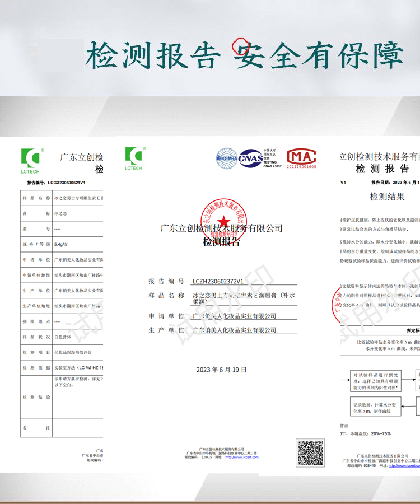Click the CNAS accreditation logo

(251, 158)
